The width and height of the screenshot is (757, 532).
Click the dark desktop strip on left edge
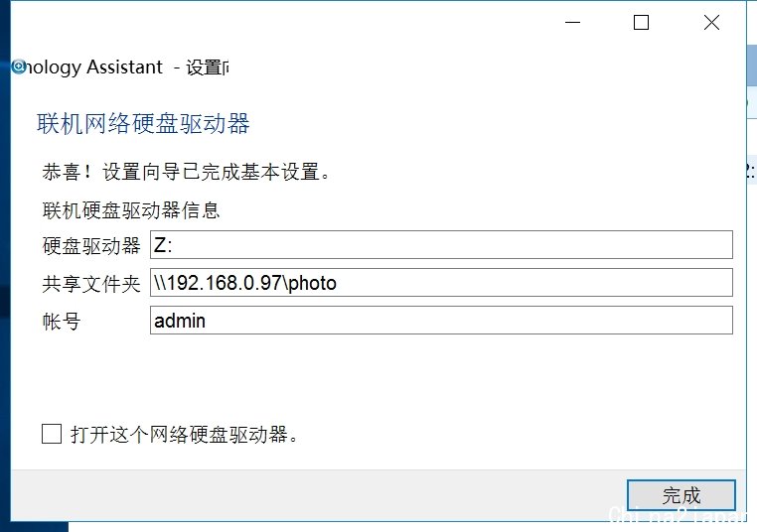coord(5,265)
